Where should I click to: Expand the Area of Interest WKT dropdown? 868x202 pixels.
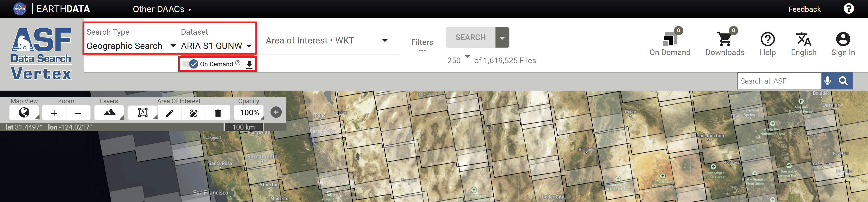(x=384, y=41)
